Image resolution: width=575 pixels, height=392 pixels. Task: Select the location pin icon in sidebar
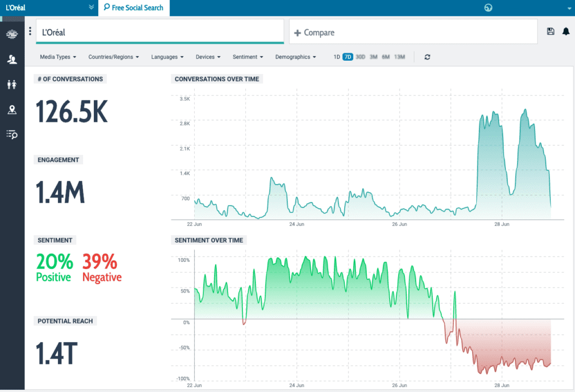click(12, 110)
